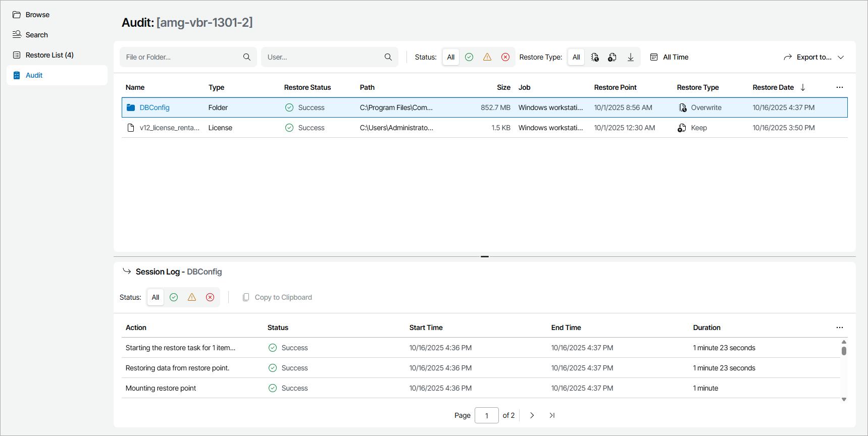Open audit table column options menu
The width and height of the screenshot is (868, 436).
[x=839, y=87]
